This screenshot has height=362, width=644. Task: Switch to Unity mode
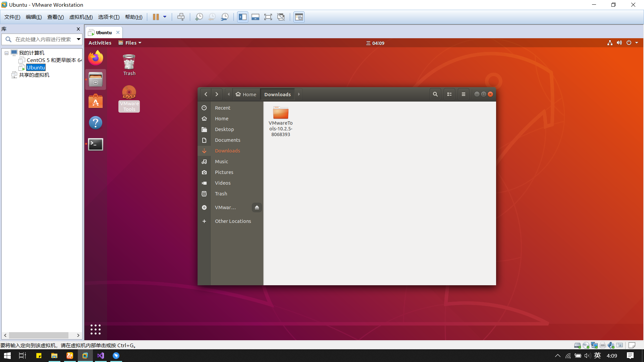coord(281,17)
